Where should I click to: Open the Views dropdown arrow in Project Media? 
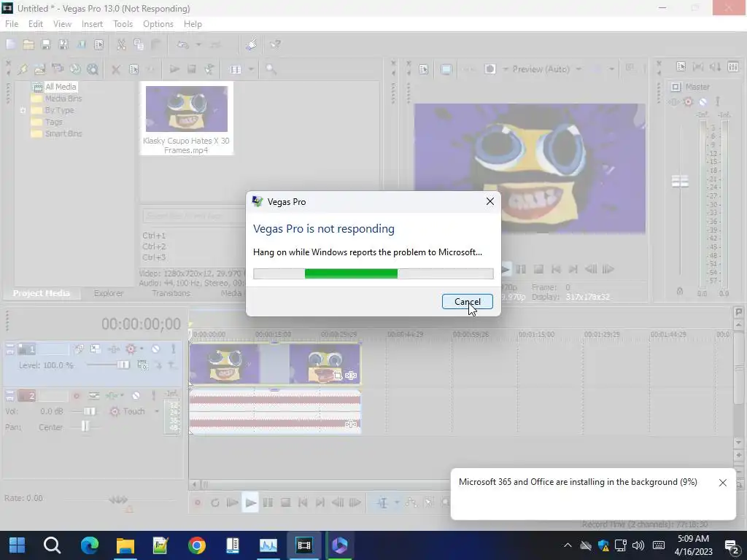tap(251, 69)
